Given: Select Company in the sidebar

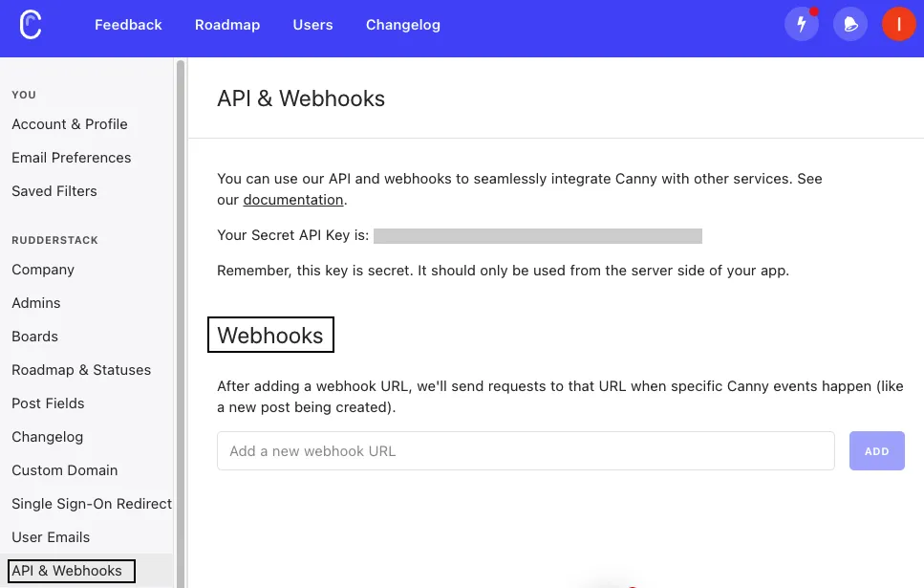Looking at the screenshot, I should pos(43,270).
